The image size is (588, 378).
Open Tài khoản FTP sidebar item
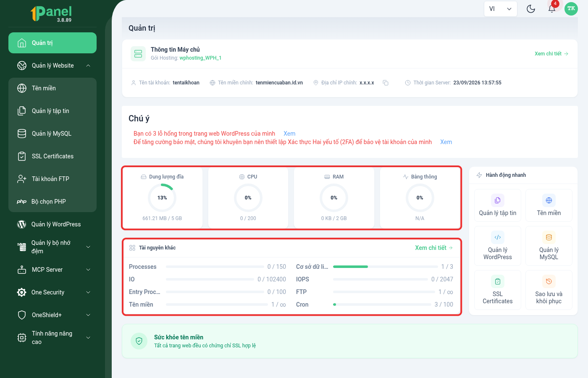(52, 179)
